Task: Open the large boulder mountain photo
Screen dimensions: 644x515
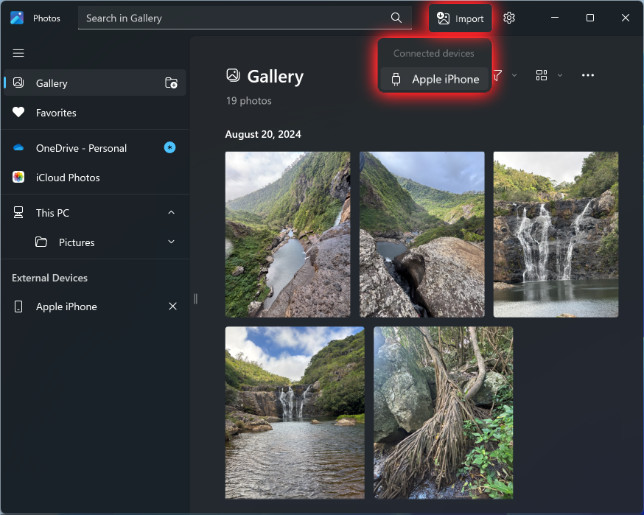Action: click(422, 235)
